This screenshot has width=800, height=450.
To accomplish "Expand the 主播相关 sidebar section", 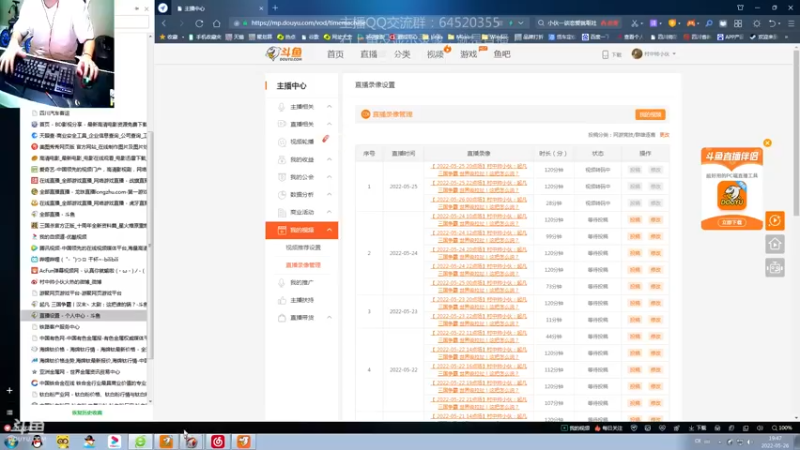I will [x=302, y=107].
